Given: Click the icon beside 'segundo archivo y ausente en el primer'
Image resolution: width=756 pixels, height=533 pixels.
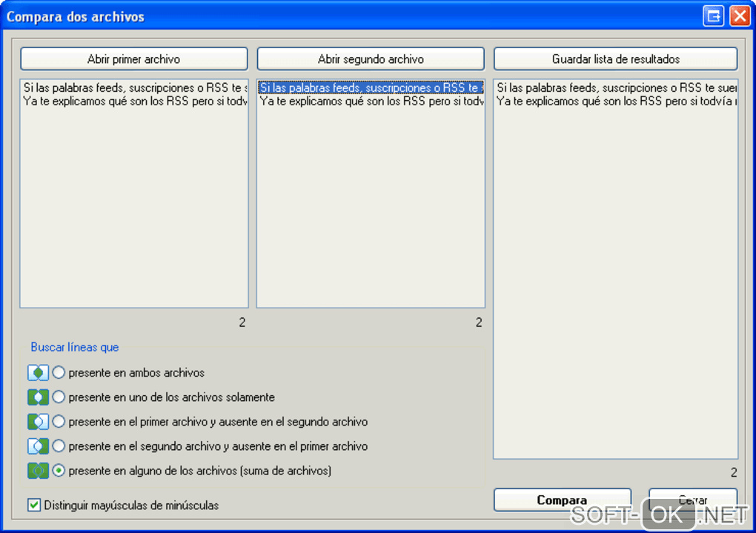Looking at the screenshot, I should (38, 446).
